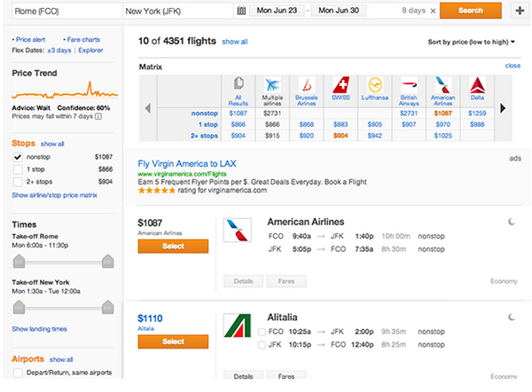Expand Show landing times
Viewport: 532px width, 392px height.
(39, 329)
